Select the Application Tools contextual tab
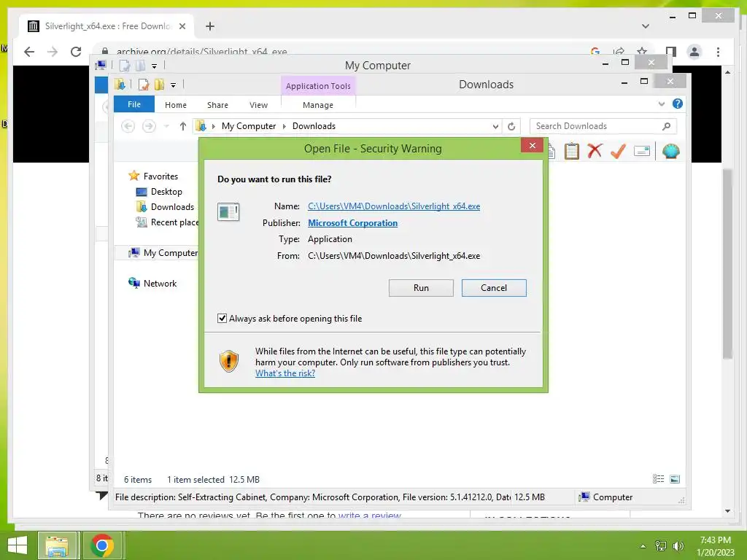 pyautogui.click(x=318, y=86)
